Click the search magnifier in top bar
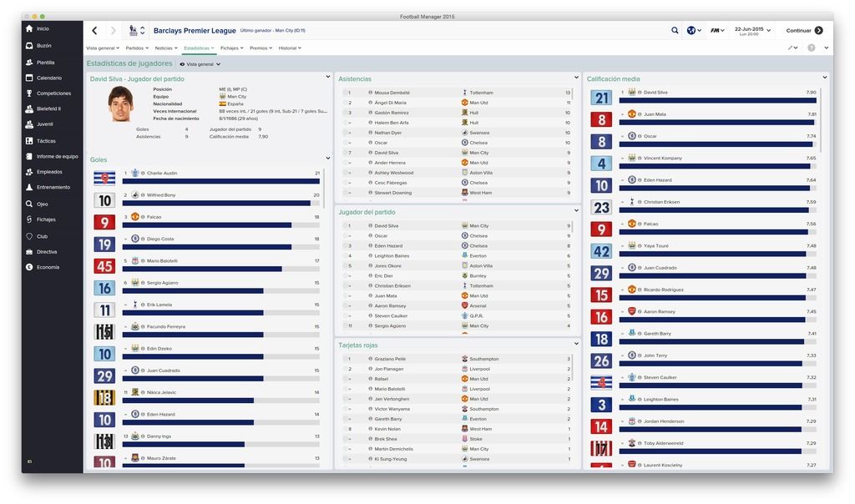855x504 pixels. coord(675,31)
